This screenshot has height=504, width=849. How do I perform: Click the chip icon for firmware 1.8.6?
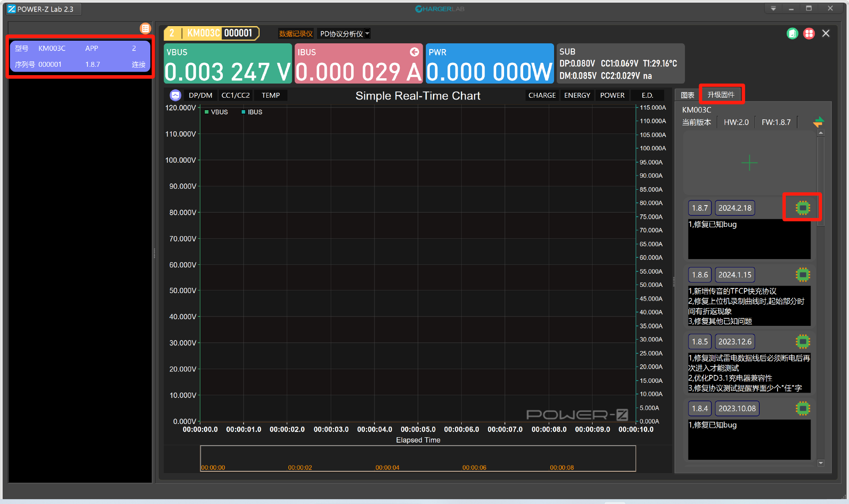tap(803, 275)
